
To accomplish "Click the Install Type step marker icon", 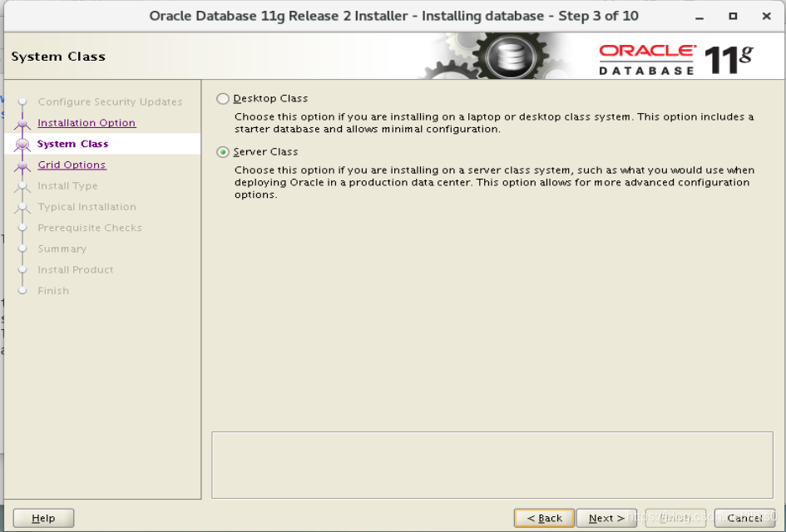I will 22,186.
